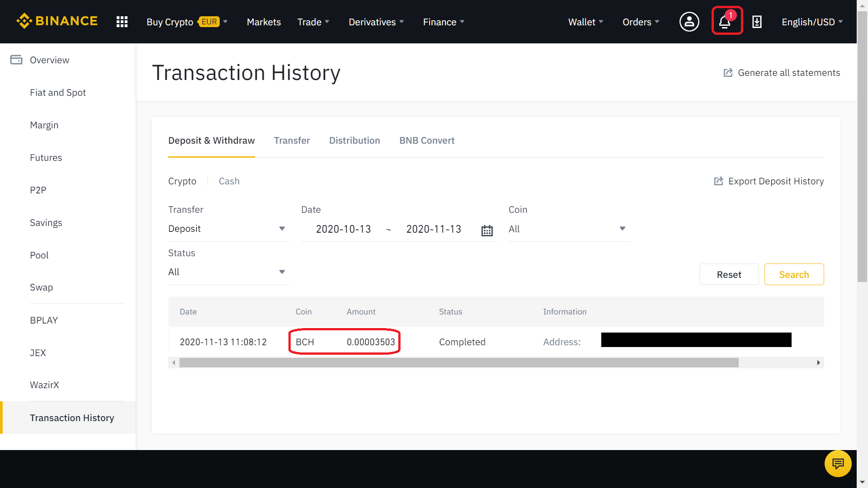Open the Status filter dropdown
This screenshot has height=488, width=868.
click(x=229, y=272)
